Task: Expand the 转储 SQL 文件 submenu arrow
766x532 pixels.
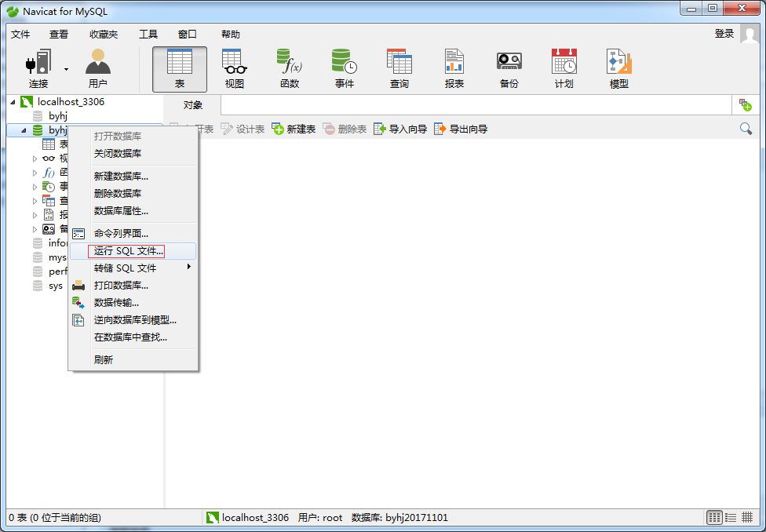Action: [x=188, y=267]
